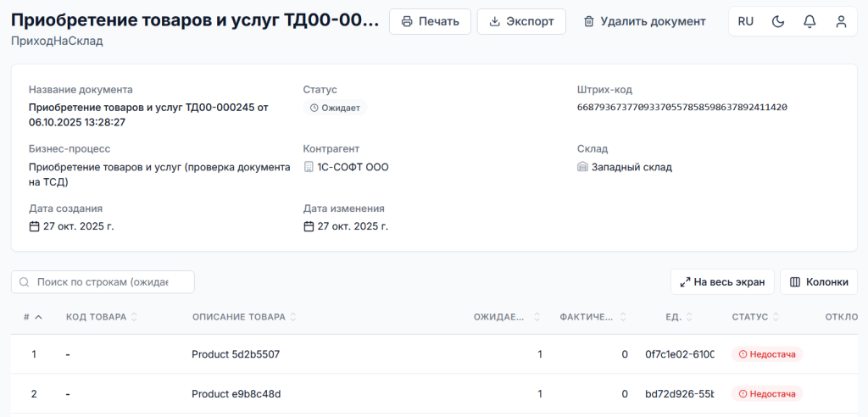Click the calendar icon under Дата изменения
The width and height of the screenshot is (868, 417).
[x=309, y=226]
